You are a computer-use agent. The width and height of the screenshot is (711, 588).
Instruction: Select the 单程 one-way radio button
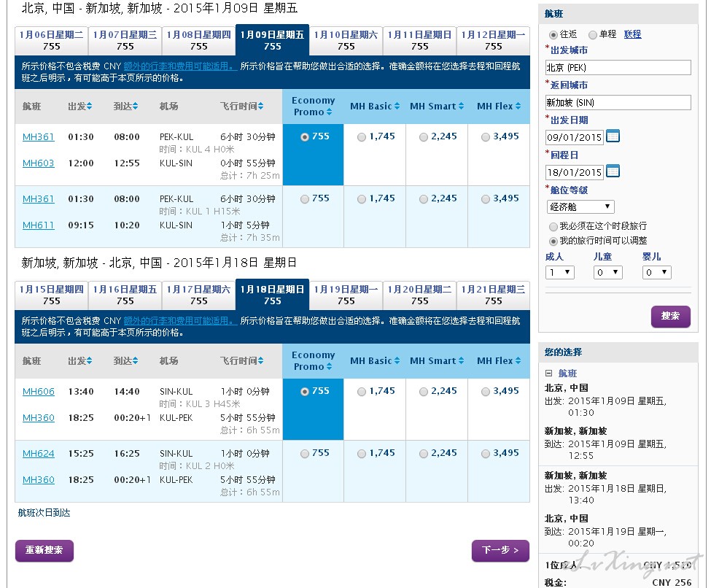[x=593, y=34]
